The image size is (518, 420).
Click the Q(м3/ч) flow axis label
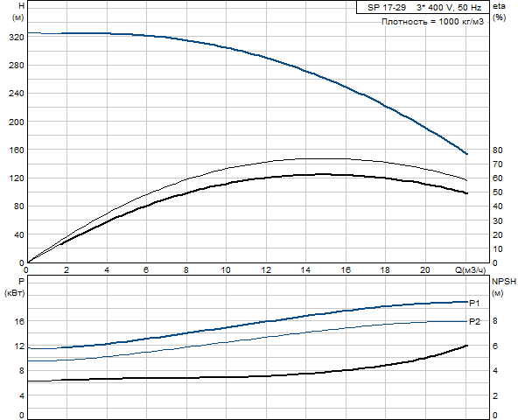[x=471, y=270]
